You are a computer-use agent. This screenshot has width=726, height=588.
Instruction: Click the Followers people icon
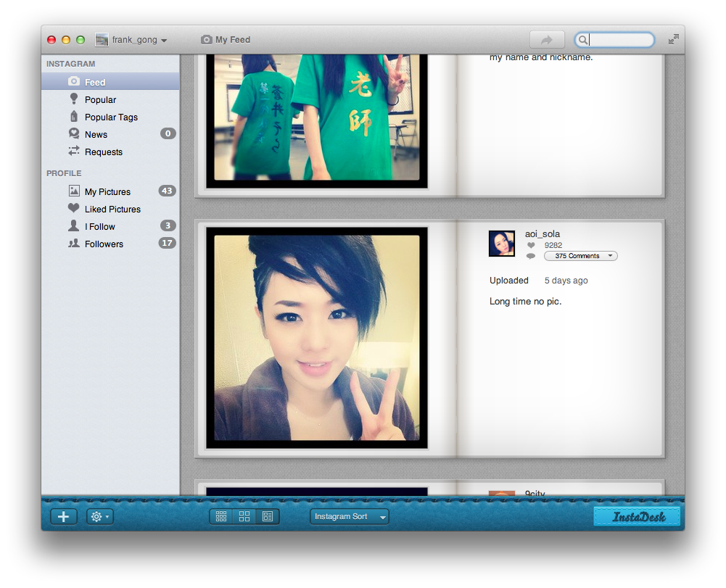[74, 243]
